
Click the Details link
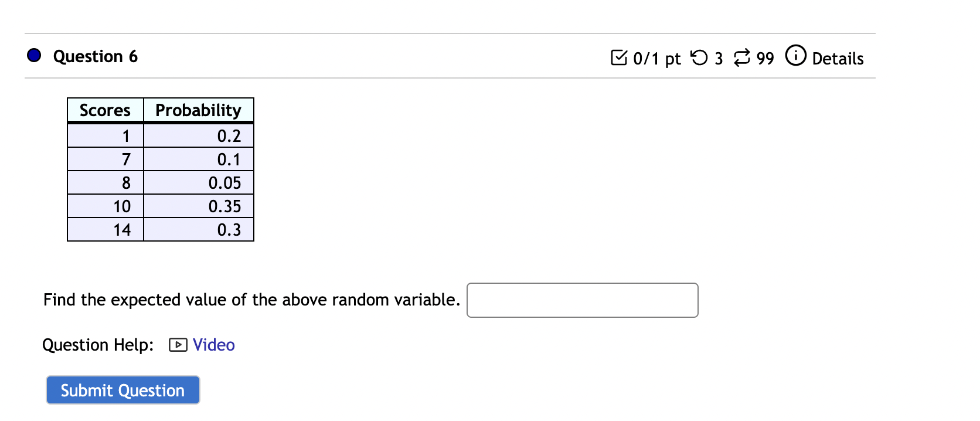pyautogui.click(x=838, y=58)
